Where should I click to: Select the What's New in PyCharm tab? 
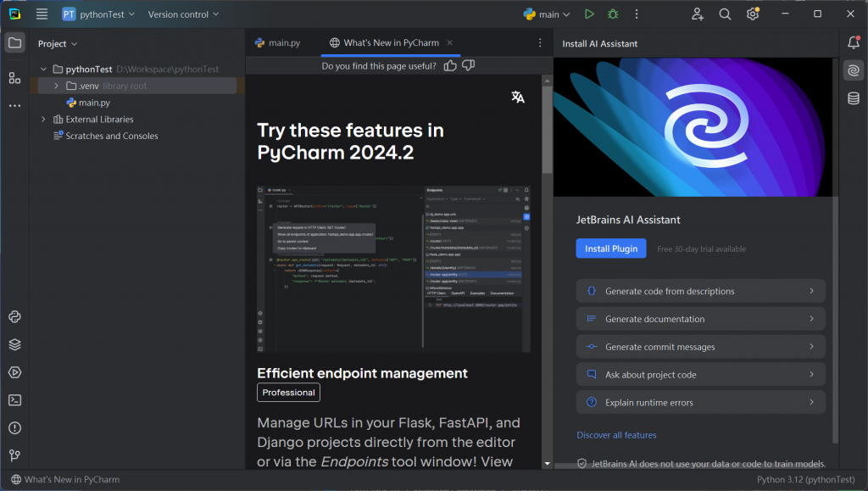click(391, 42)
